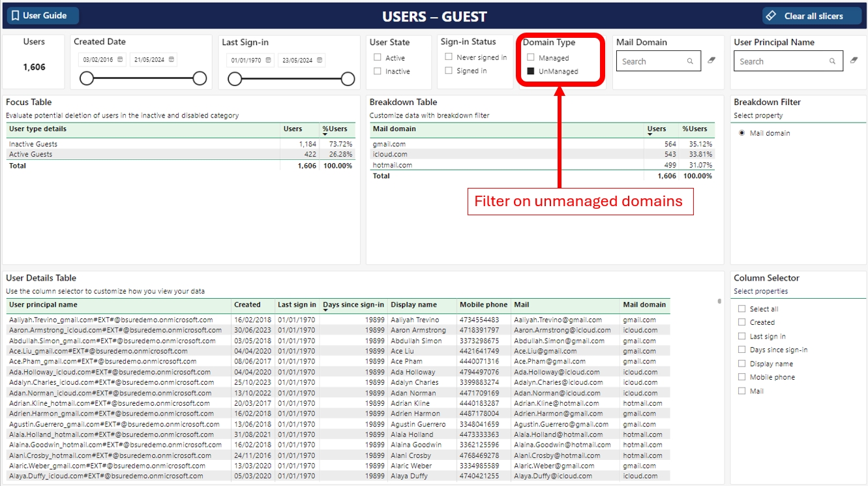Image resolution: width=868 pixels, height=486 pixels.
Task: Open calendar icon for Created Date end date
Action: tap(171, 60)
